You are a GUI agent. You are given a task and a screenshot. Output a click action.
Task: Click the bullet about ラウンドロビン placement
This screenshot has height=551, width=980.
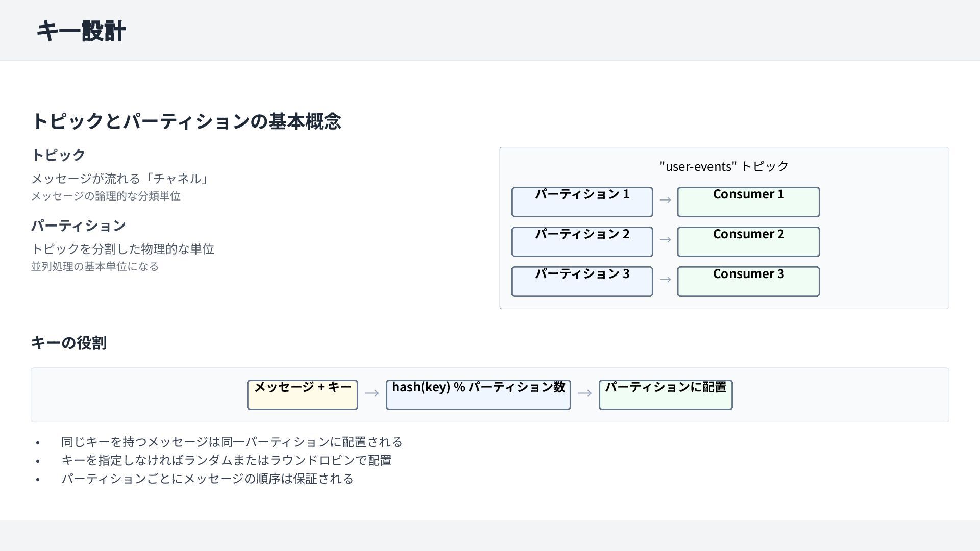click(x=226, y=460)
